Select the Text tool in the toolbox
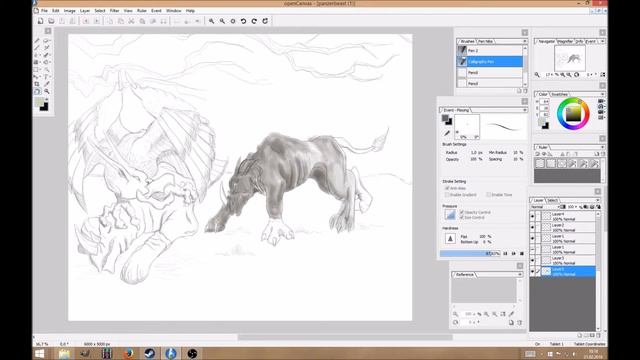The height and width of the screenshot is (360, 640). point(47,77)
